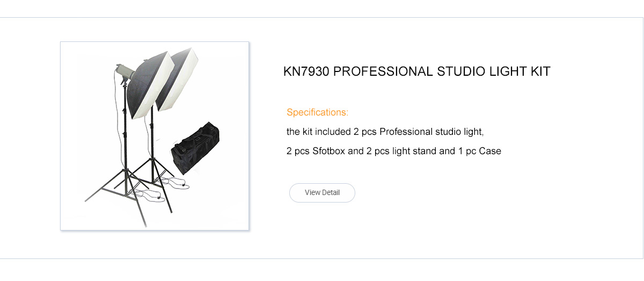Click the orange Specifications heading
Viewport: 644px width, 281px height.
pos(317,112)
